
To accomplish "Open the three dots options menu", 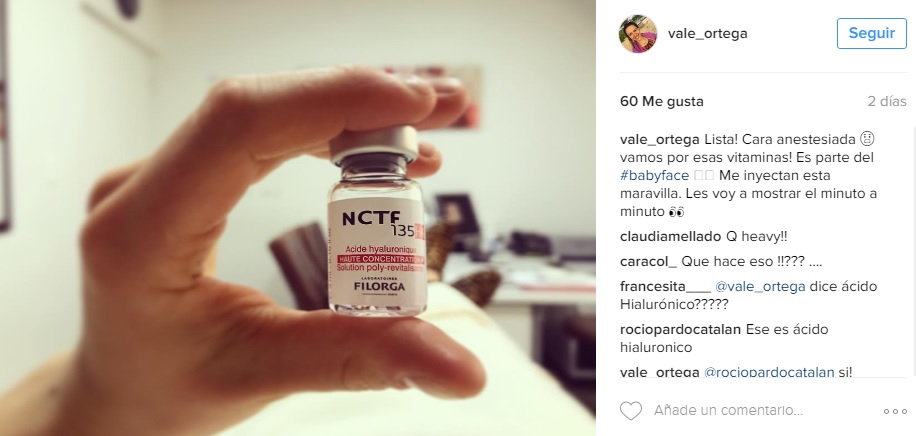I will click(895, 411).
